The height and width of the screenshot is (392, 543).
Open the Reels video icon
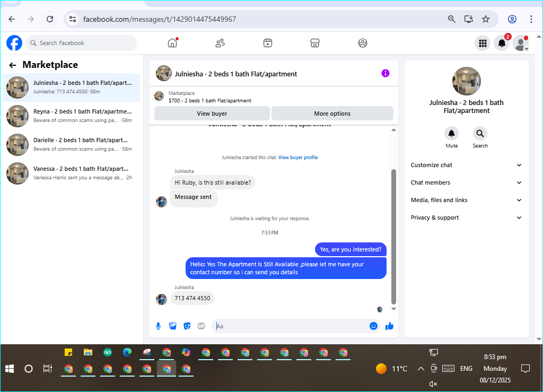[268, 43]
